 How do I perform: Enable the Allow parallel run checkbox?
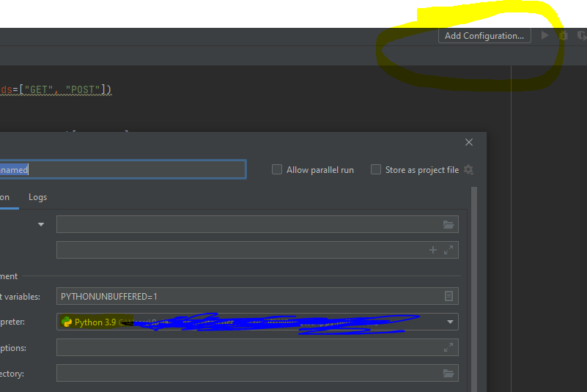click(x=277, y=169)
